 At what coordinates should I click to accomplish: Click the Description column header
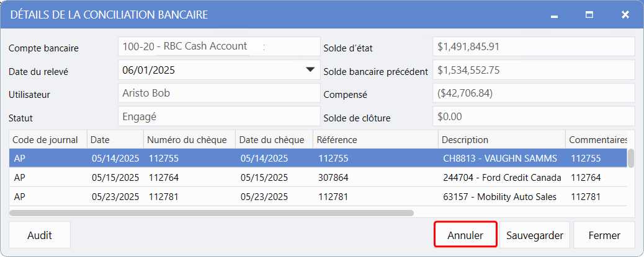[x=500, y=139]
